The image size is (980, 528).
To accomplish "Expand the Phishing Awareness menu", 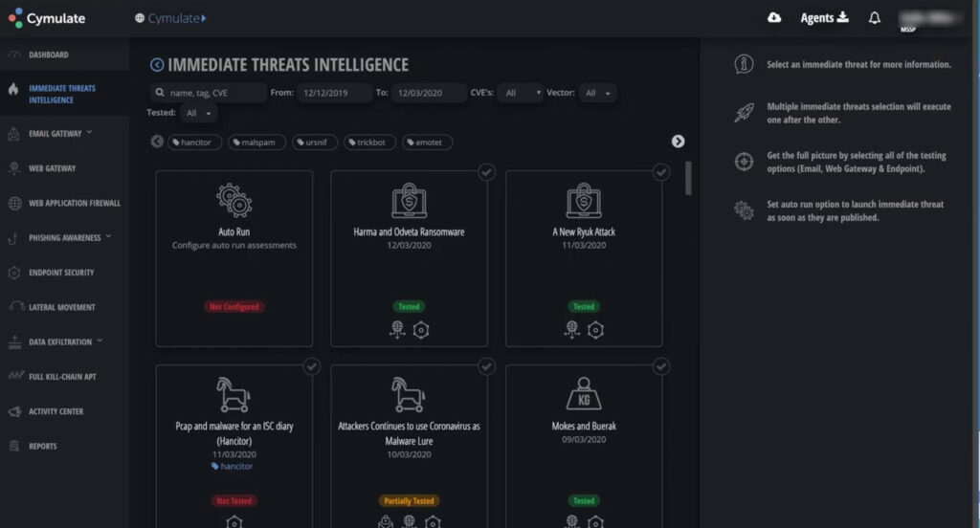I will [x=69, y=237].
